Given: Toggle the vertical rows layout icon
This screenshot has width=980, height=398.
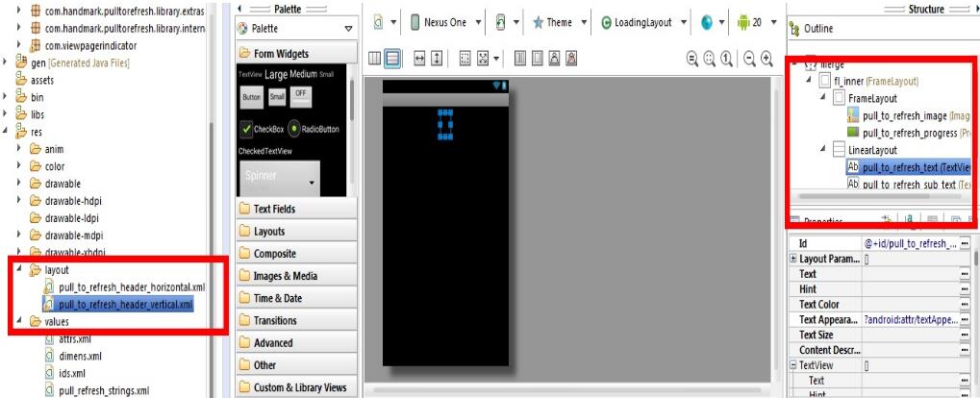Looking at the screenshot, I should click(x=392, y=58).
